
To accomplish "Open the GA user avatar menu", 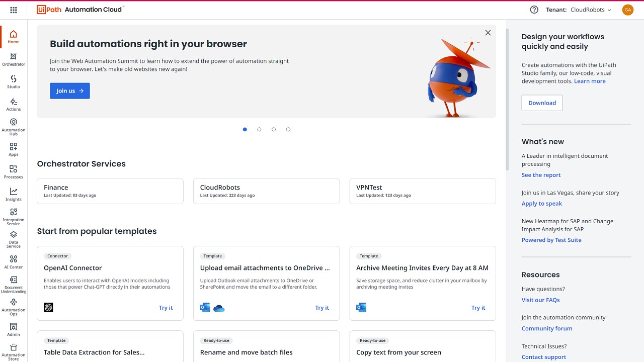I will coord(627,10).
